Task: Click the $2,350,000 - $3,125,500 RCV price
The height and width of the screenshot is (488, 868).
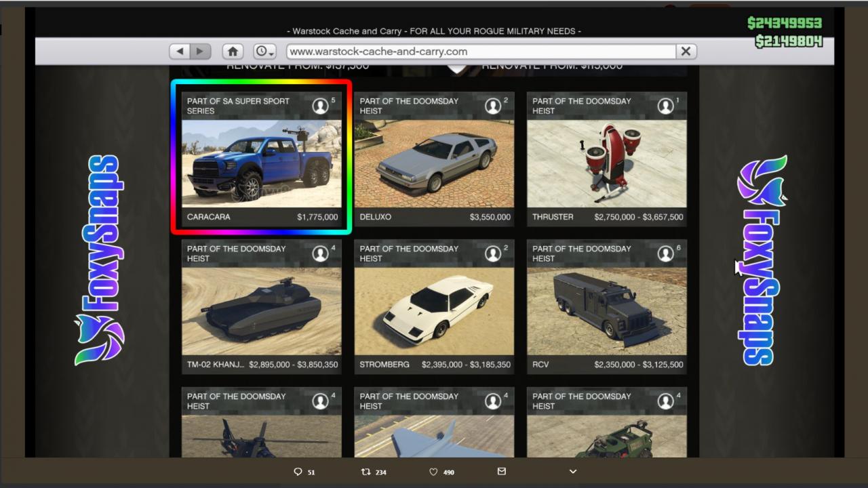Action: click(639, 365)
